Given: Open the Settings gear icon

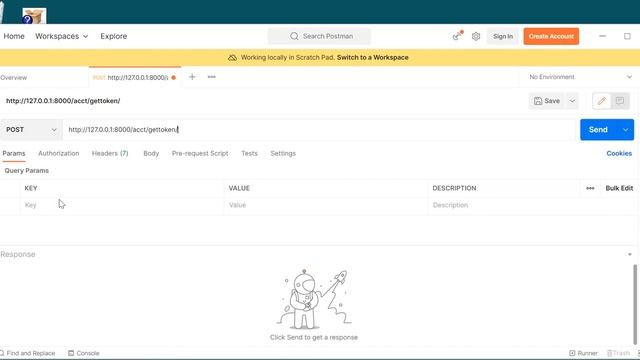Looking at the screenshot, I should pos(476,36).
